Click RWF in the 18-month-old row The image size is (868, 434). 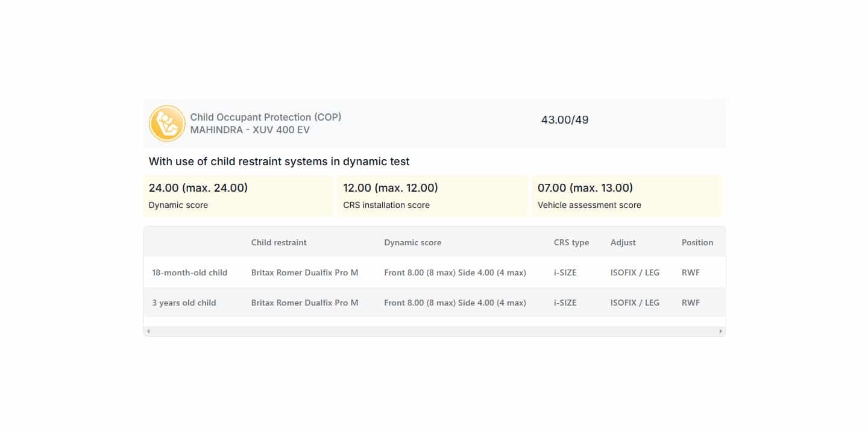(691, 272)
